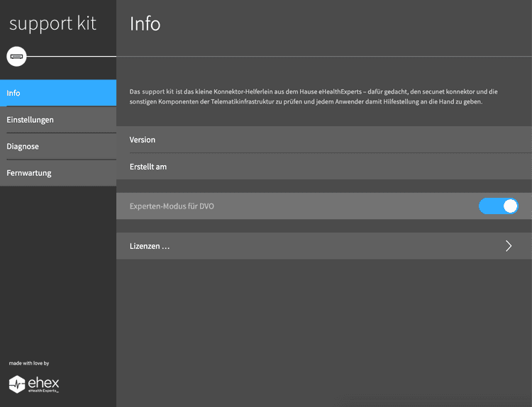This screenshot has height=407, width=532.
Task: Click the connector device icon in white circle
Action: click(x=16, y=56)
